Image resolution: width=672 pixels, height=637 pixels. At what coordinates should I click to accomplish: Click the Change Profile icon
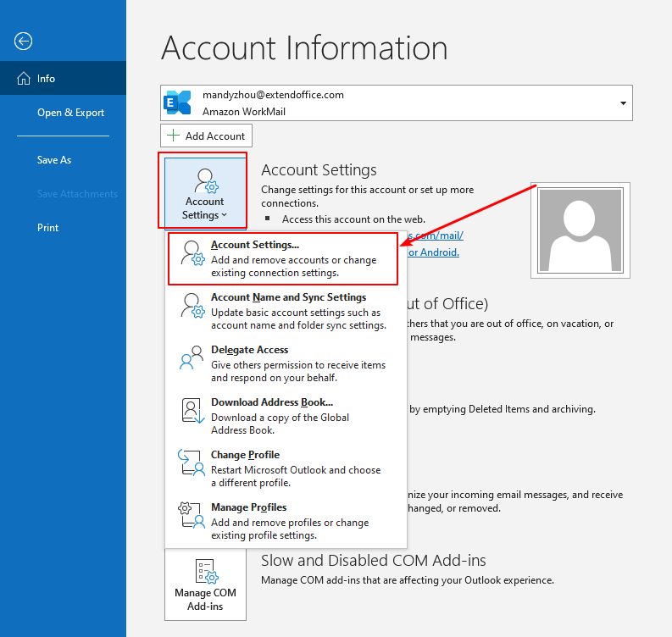point(192,463)
